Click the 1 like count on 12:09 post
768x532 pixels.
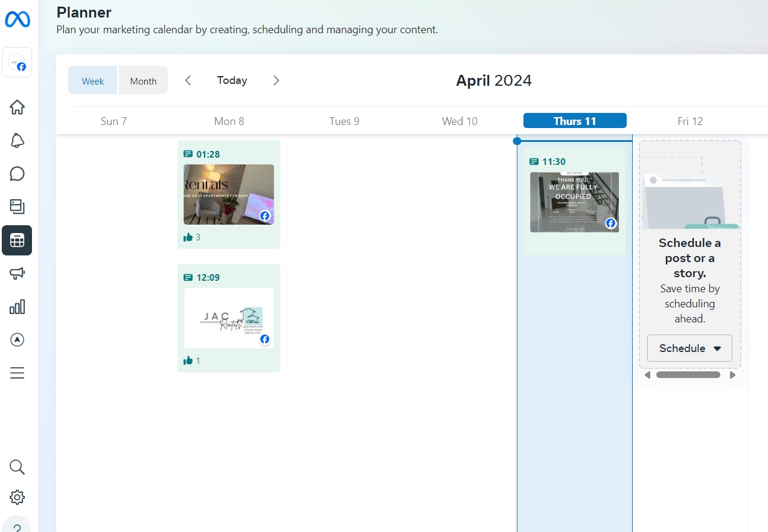click(192, 361)
